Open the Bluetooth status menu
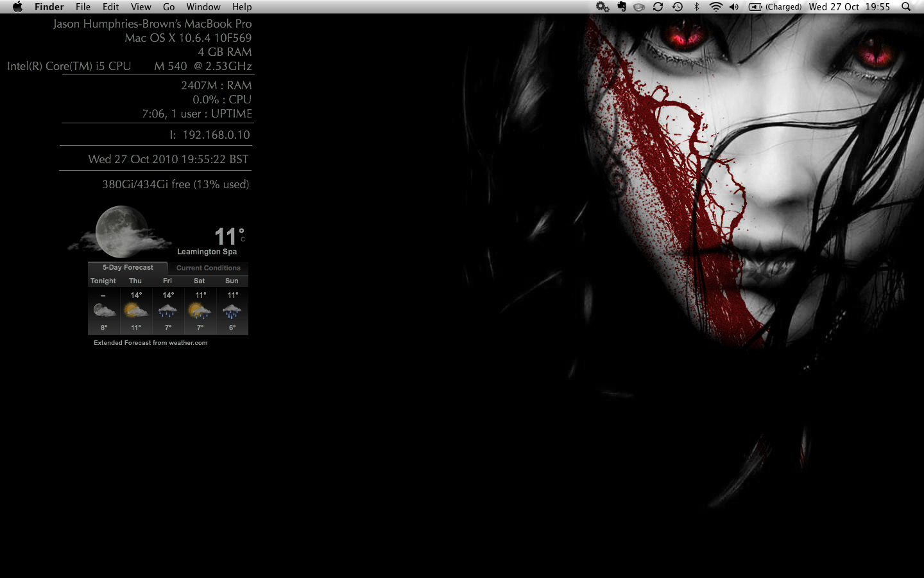 click(x=696, y=6)
